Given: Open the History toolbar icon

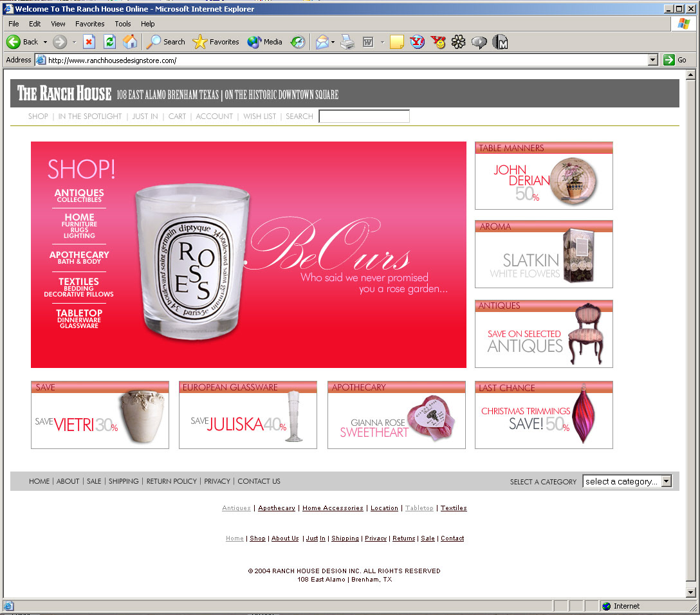Looking at the screenshot, I should [297, 42].
